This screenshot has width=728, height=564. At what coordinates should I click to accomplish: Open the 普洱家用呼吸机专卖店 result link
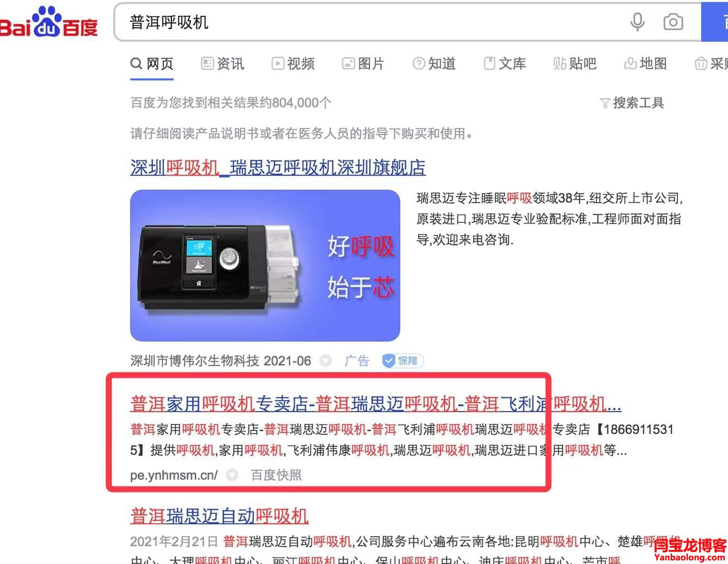click(x=375, y=404)
